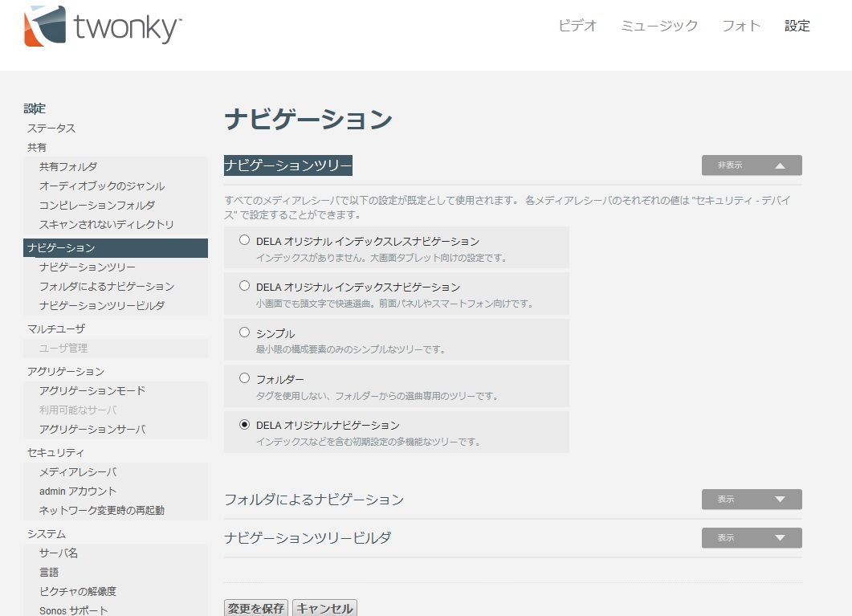
Task: Click 変更を保存 button
Action: [256, 608]
